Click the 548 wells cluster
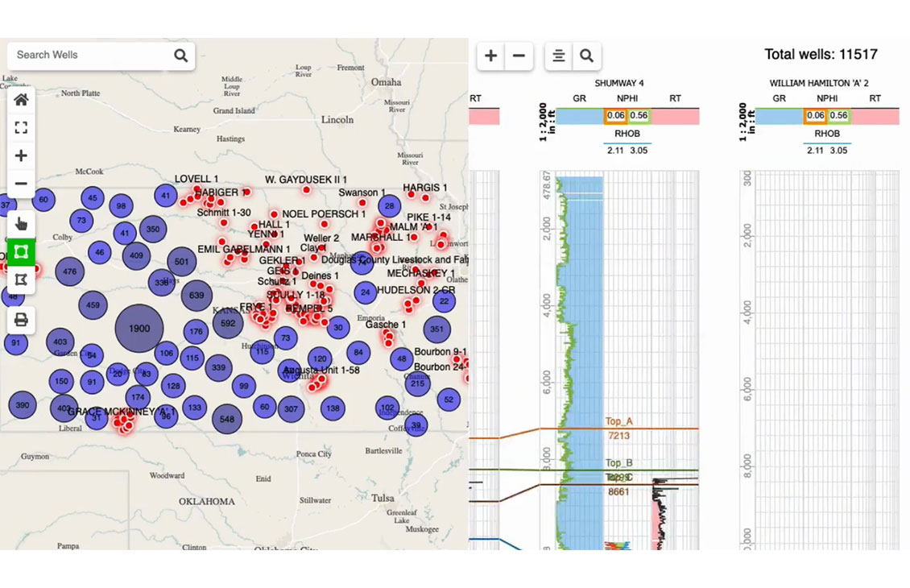910x588 pixels. [x=227, y=419]
